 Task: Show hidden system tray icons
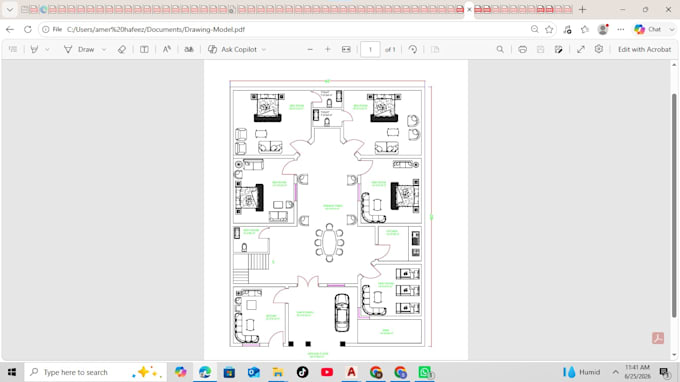615,372
